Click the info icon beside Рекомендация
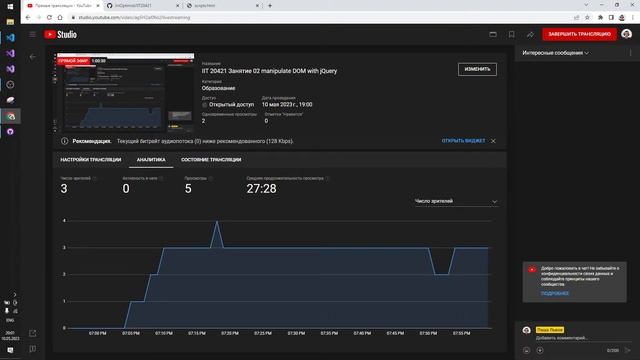 click(64, 141)
